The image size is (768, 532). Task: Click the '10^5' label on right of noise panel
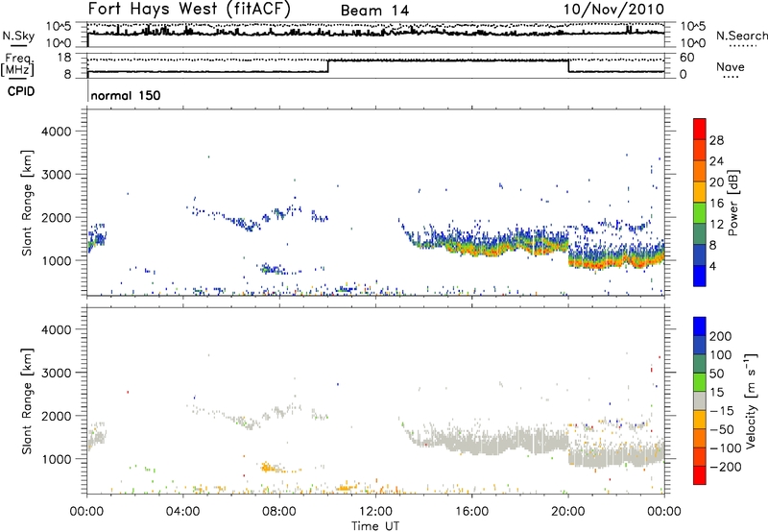tap(693, 27)
